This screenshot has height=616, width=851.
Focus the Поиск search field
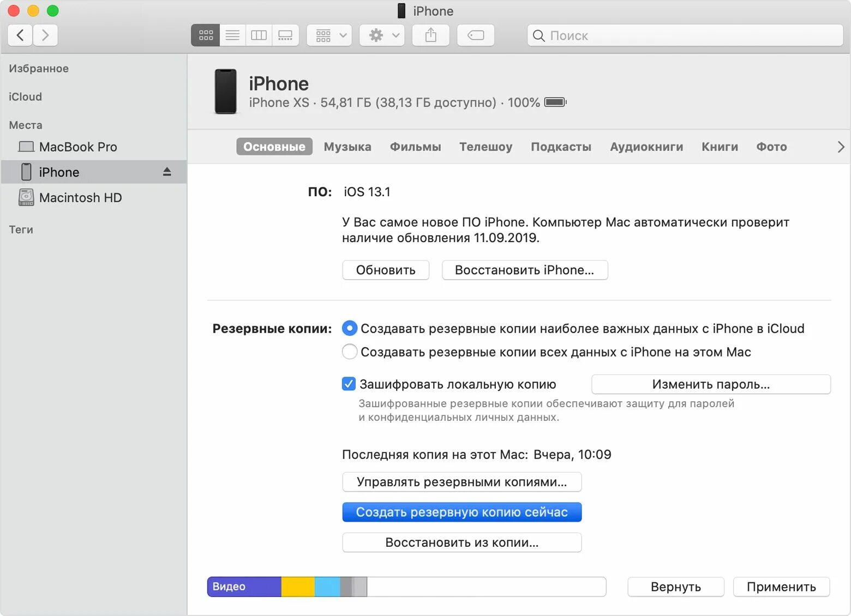click(685, 35)
